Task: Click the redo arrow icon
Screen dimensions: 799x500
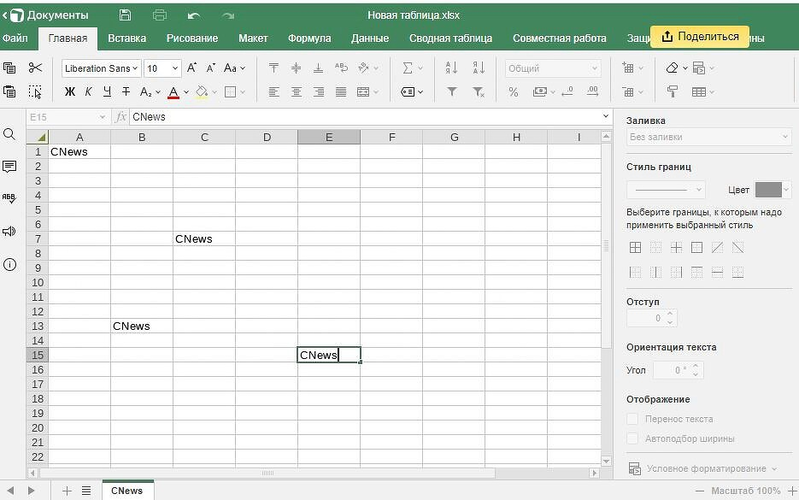Action: click(x=228, y=15)
